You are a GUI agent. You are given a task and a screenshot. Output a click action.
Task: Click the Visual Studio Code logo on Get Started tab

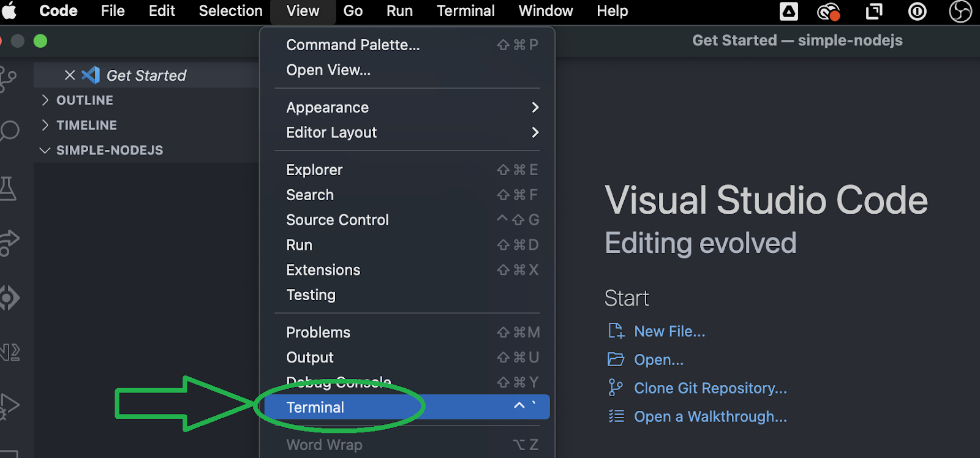tap(91, 75)
